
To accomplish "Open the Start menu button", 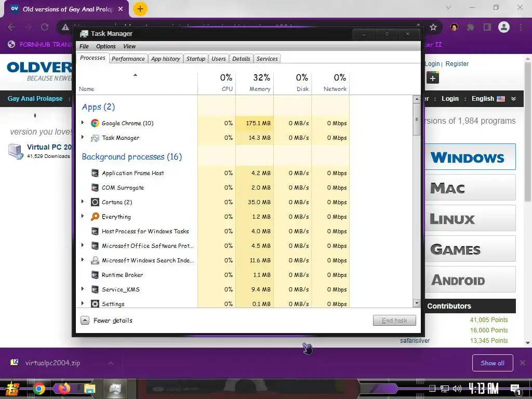I will [x=12, y=389].
